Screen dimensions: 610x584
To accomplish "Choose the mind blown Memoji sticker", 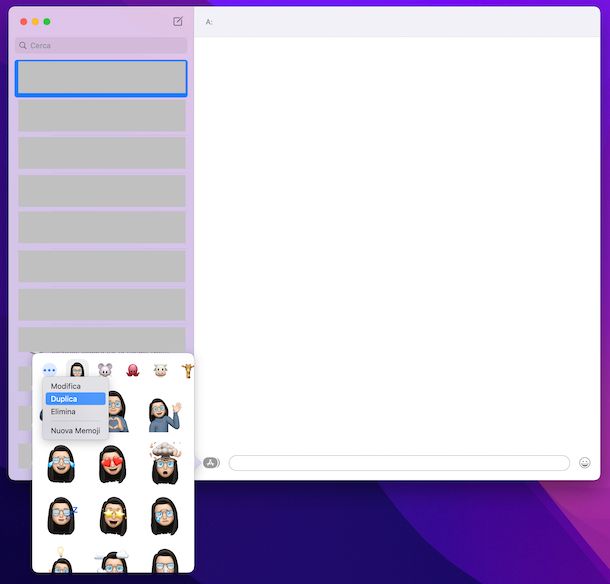I will 165,463.
